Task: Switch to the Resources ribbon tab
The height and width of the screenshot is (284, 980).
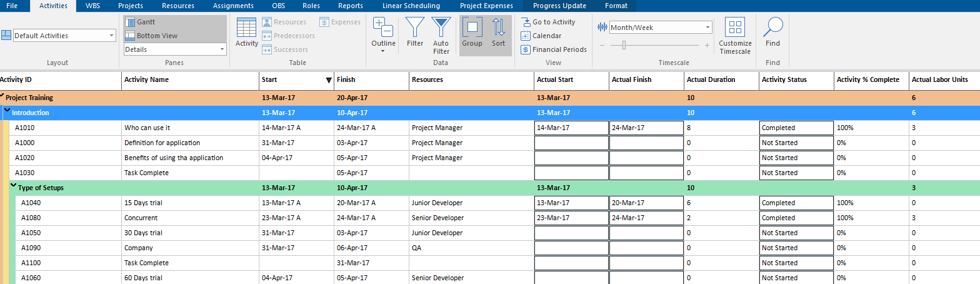Action: 177,6
